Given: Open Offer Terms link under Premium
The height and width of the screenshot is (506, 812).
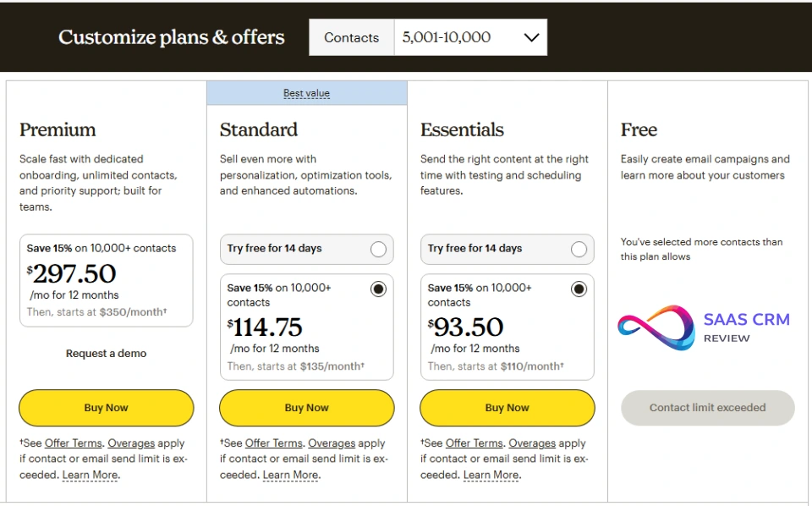Looking at the screenshot, I should coord(74,443).
